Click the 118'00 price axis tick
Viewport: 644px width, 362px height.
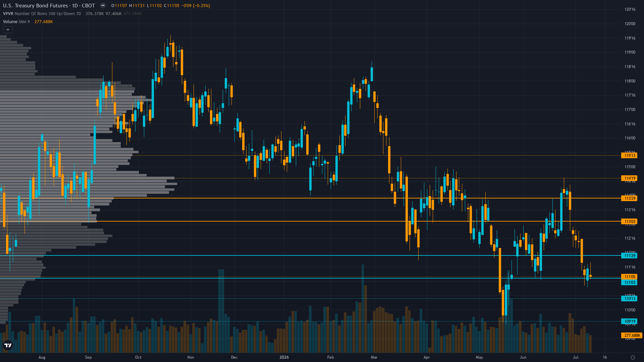630,81
